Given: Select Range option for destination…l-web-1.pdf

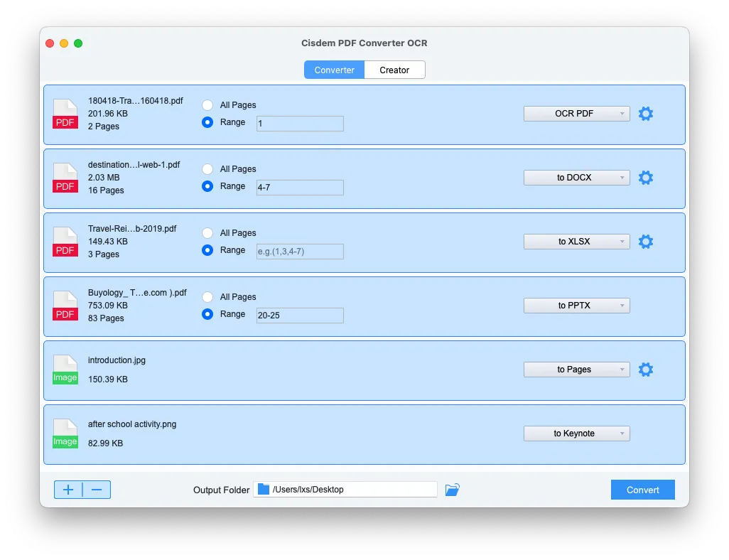Looking at the screenshot, I should (x=207, y=186).
